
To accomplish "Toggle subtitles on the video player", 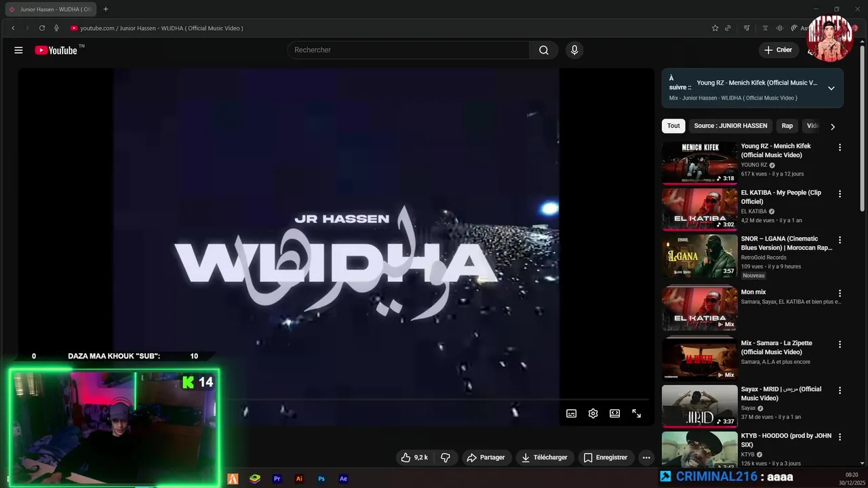I will click(572, 413).
